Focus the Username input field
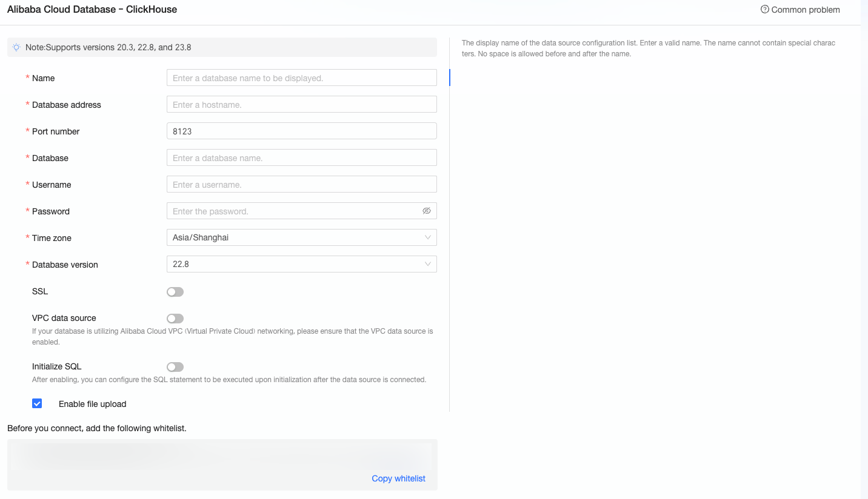The height and width of the screenshot is (499, 868). 302,184
